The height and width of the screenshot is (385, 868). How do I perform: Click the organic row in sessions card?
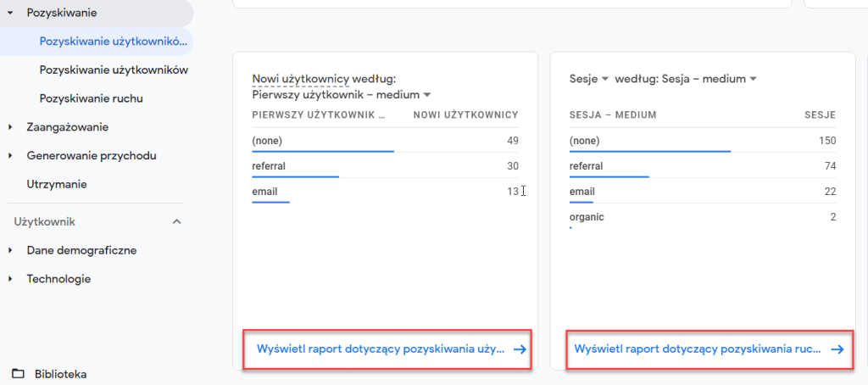click(702, 217)
